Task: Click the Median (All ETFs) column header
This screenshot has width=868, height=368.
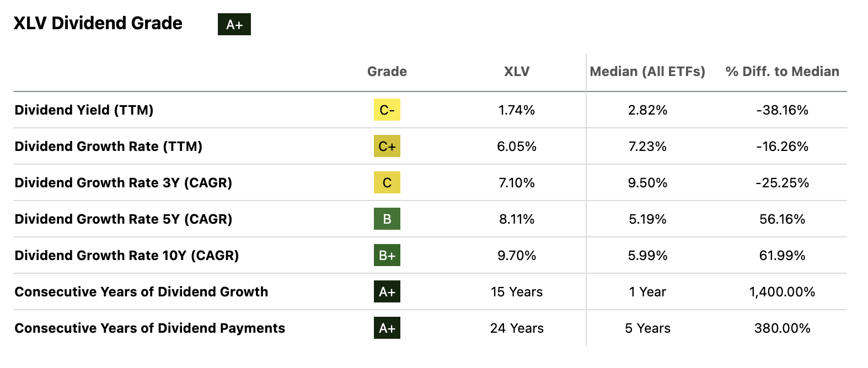Action: [647, 72]
